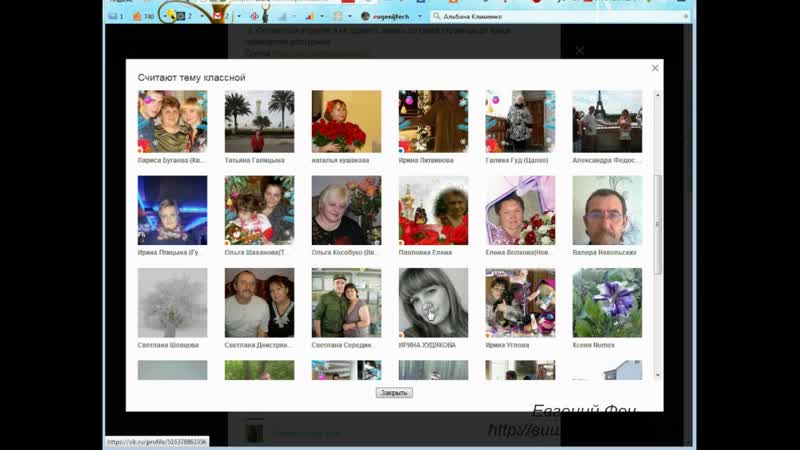
Task: Click the name link Светлана Дмистрин...
Action: 258,345
